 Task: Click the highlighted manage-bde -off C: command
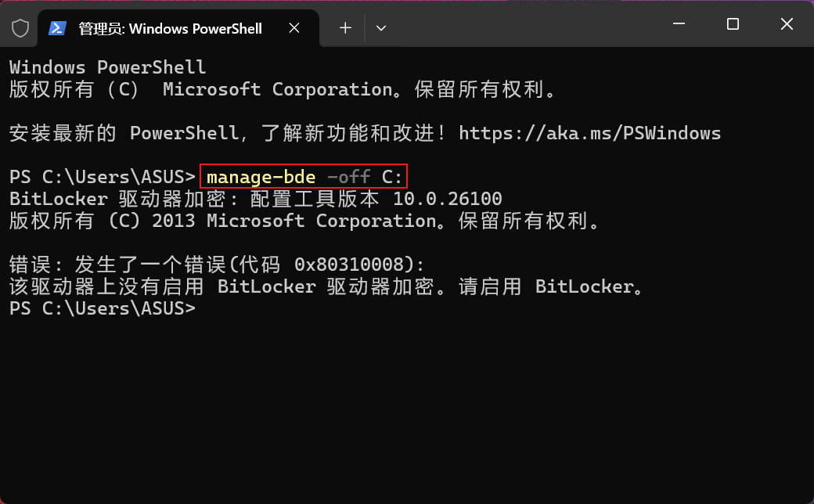click(x=303, y=176)
